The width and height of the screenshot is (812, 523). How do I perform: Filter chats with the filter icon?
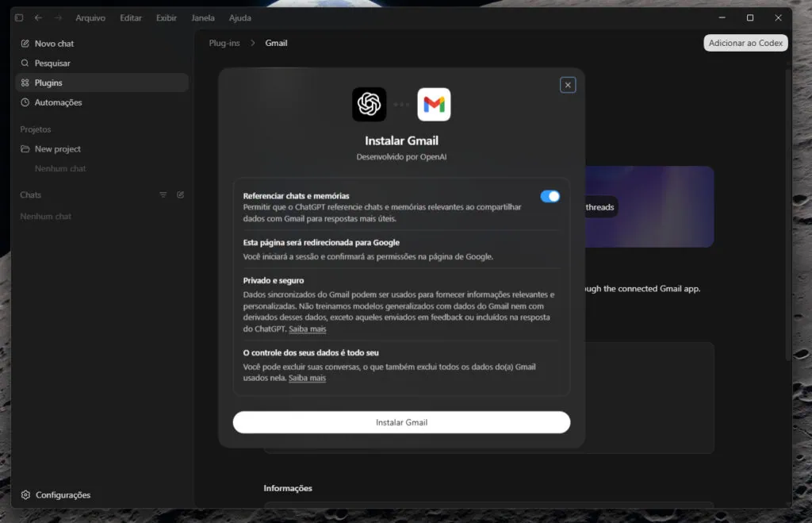click(163, 195)
